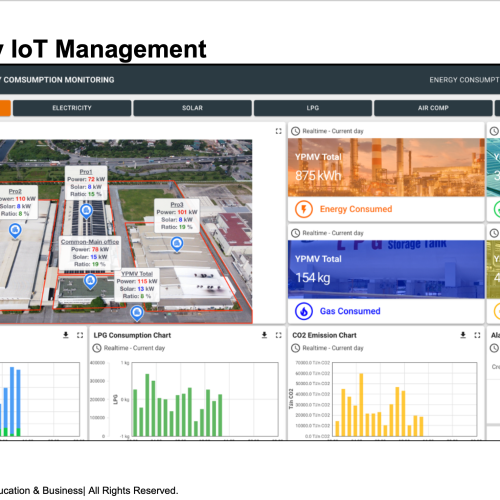Download the blue bar chart data
The width and height of the screenshot is (500, 500).
(66, 335)
